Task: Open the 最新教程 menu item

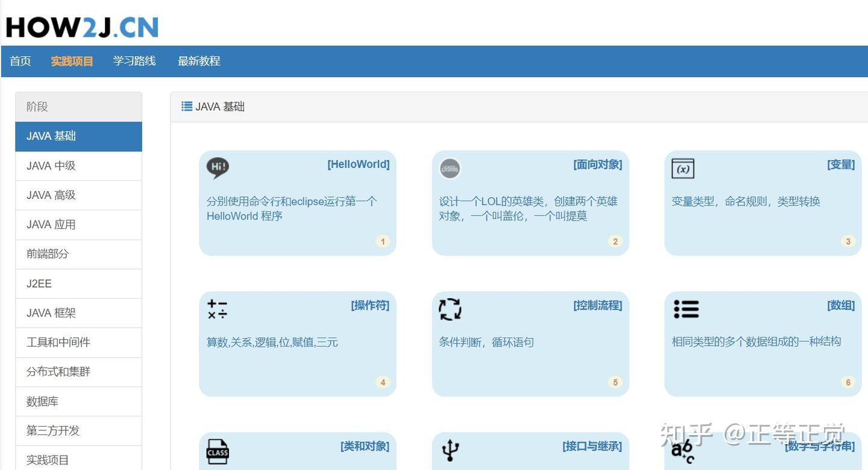Action: pyautogui.click(x=199, y=61)
